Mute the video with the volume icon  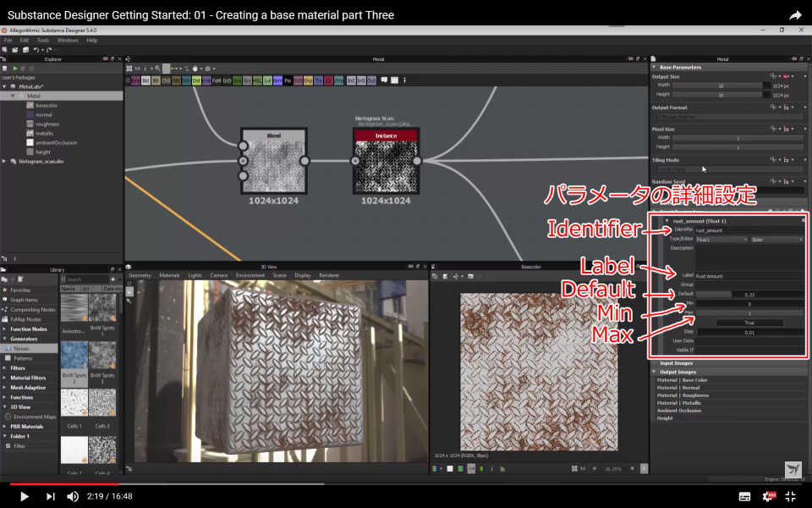click(x=73, y=497)
